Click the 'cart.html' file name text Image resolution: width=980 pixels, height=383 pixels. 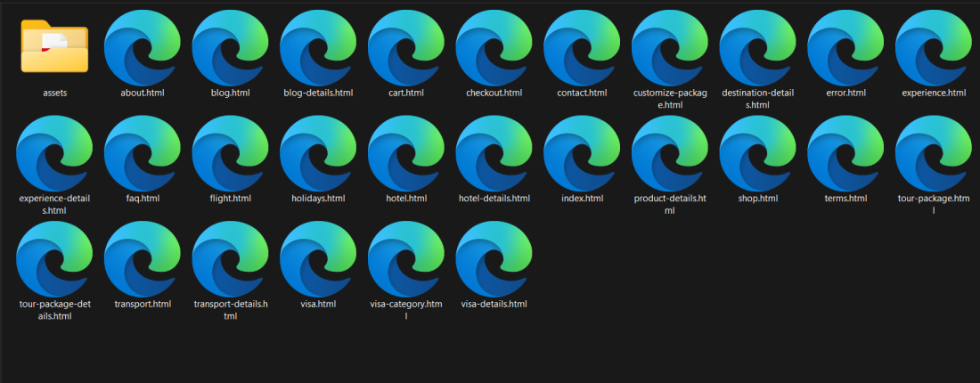[406, 94]
